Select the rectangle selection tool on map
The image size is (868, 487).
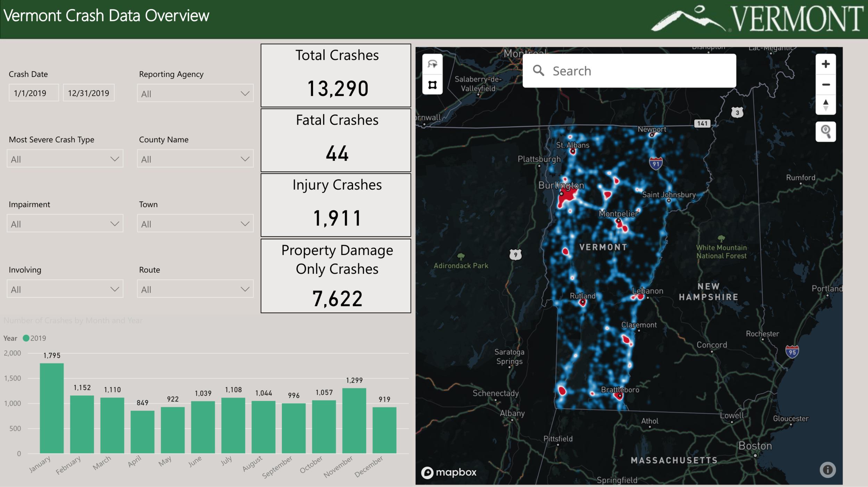[432, 85]
